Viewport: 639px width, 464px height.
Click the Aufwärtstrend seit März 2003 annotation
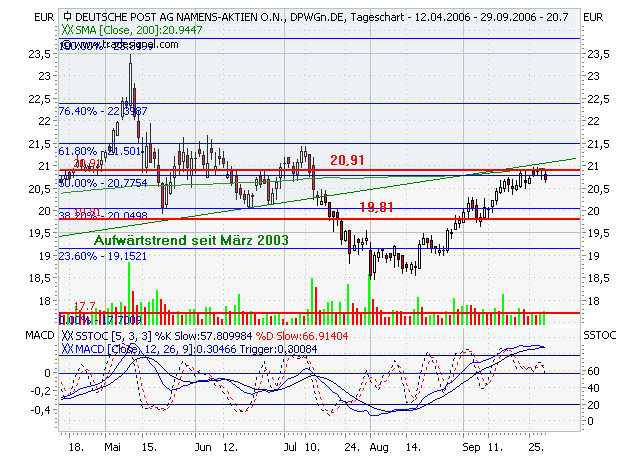(191, 241)
